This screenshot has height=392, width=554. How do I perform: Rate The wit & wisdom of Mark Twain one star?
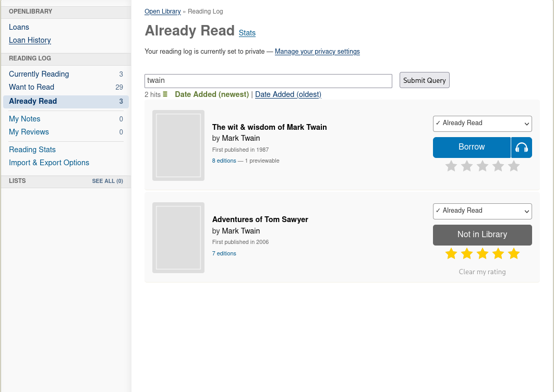[x=451, y=166]
